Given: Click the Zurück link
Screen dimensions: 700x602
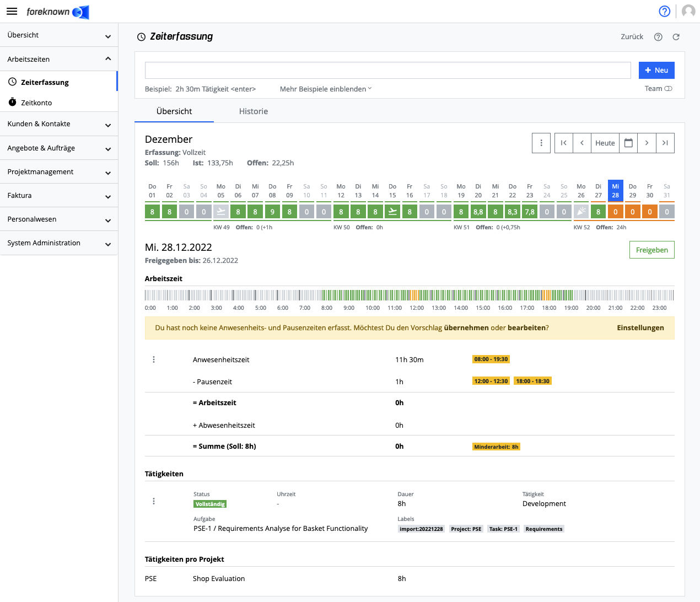Looking at the screenshot, I should (x=632, y=37).
